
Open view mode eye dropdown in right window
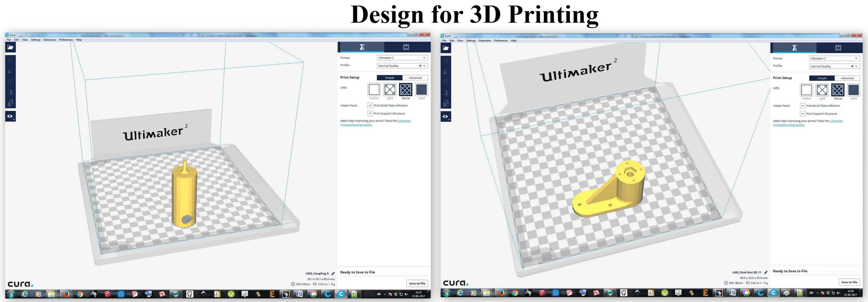(x=446, y=117)
